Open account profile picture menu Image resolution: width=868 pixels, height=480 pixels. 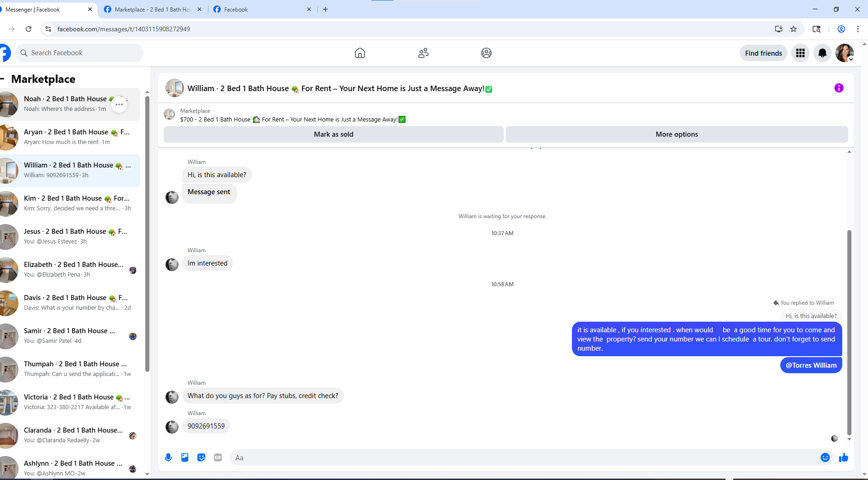click(x=845, y=53)
